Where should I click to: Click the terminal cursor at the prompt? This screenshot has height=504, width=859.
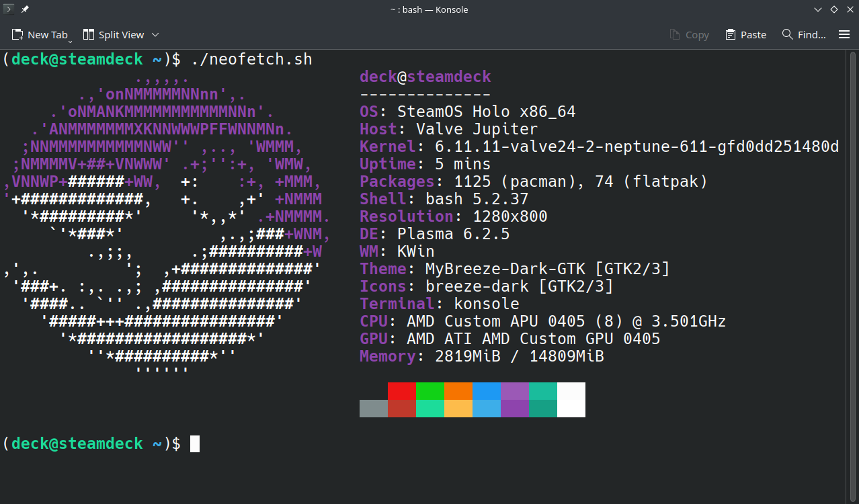[195, 444]
